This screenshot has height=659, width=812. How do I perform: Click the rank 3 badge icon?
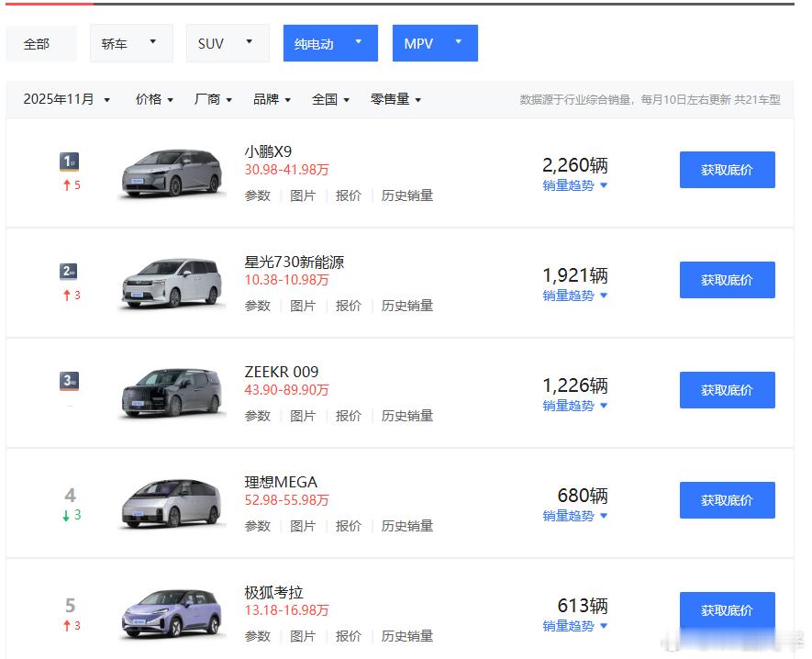point(70,381)
